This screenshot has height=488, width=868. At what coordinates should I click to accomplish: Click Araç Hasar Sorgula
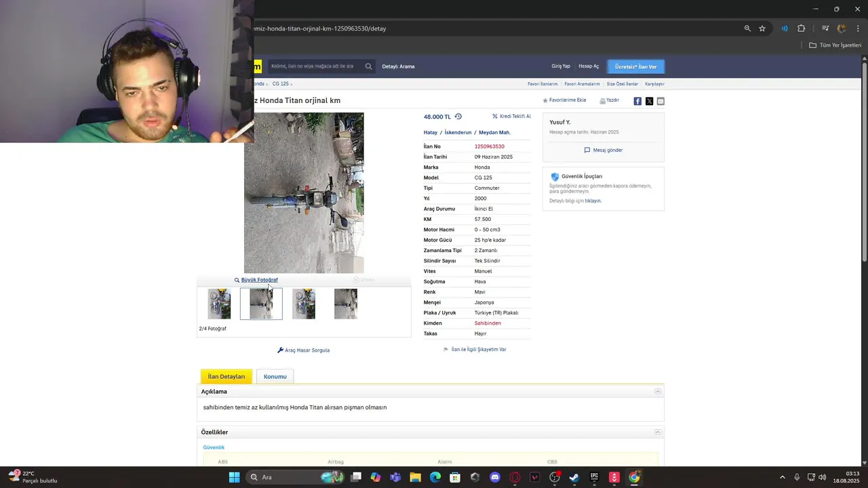pos(303,350)
